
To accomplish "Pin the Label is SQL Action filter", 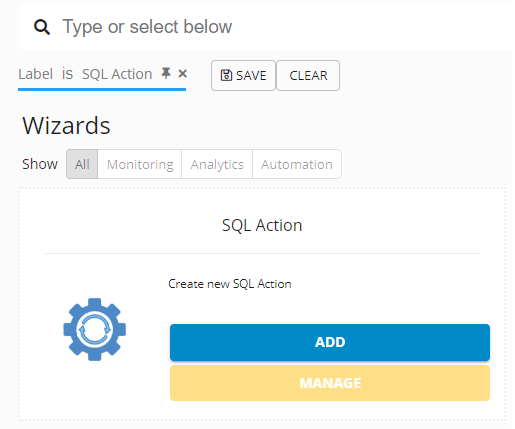I will point(166,73).
